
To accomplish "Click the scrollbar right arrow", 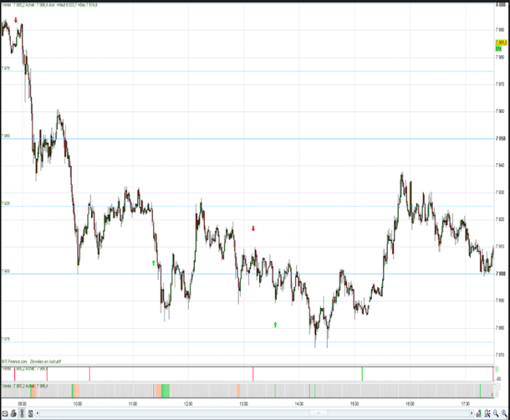I will click(472, 413).
